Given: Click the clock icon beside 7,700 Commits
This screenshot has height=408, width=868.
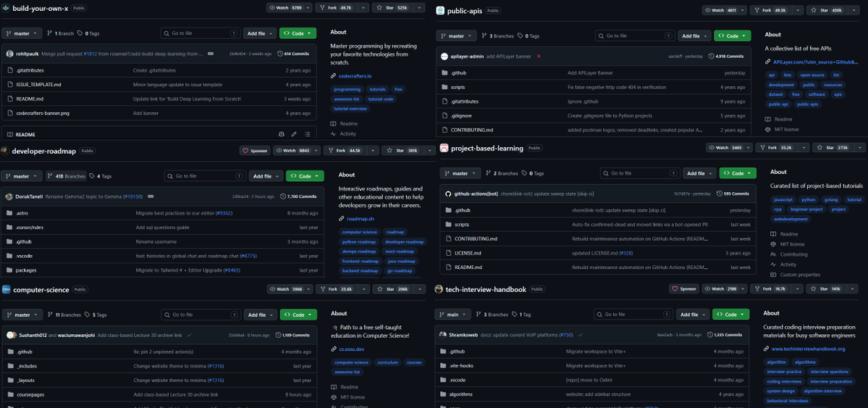Looking at the screenshot, I should coord(284,196).
